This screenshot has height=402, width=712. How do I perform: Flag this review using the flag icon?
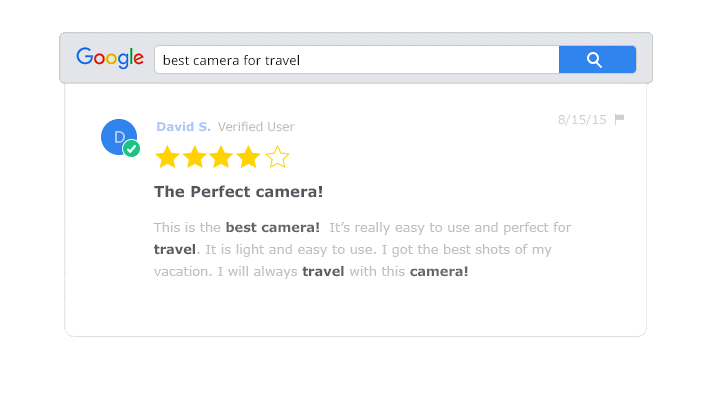[619, 119]
